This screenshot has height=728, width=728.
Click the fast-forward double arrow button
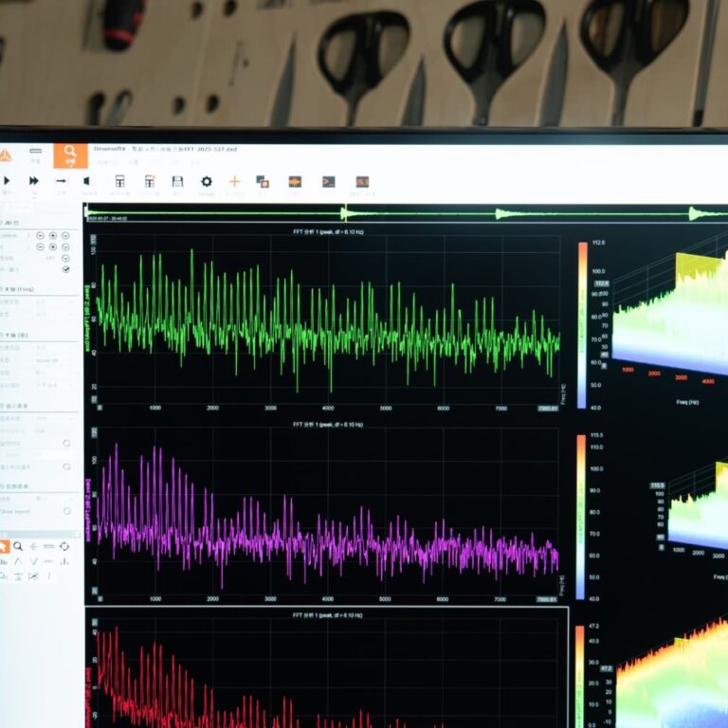click(x=33, y=181)
